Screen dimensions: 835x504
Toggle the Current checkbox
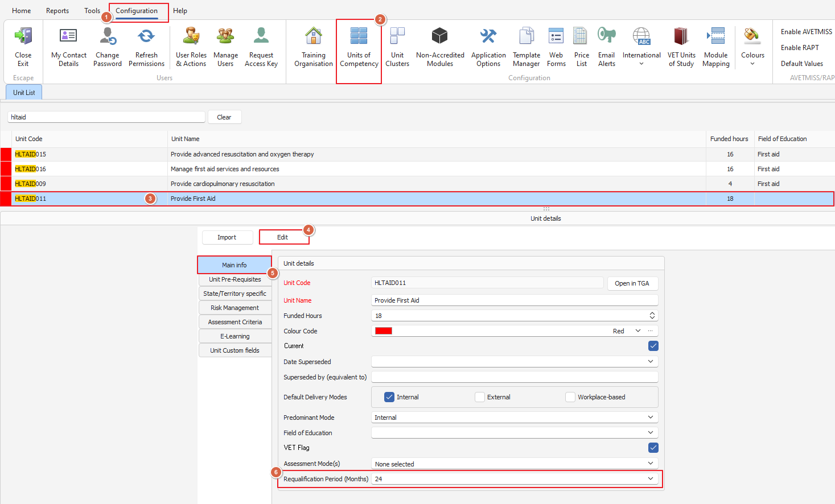click(x=653, y=346)
